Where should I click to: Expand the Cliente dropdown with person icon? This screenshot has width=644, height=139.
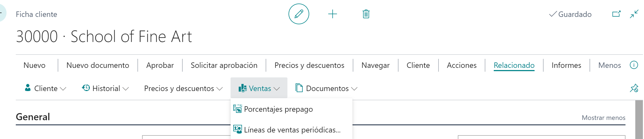(45, 88)
